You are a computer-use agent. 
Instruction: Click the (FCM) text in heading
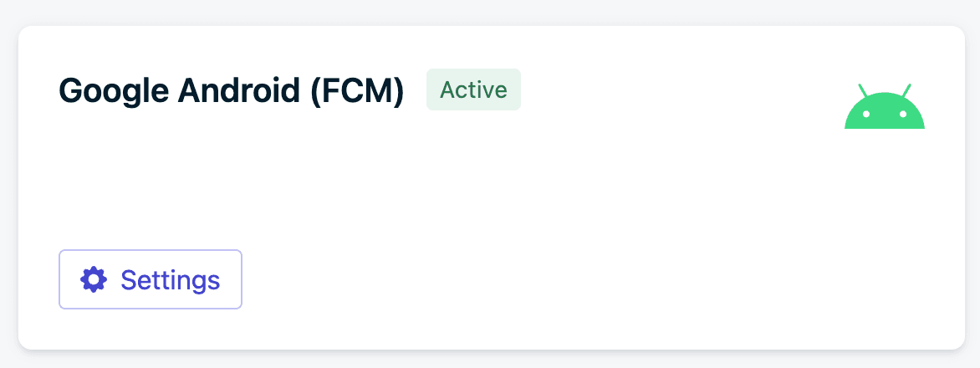click(357, 91)
